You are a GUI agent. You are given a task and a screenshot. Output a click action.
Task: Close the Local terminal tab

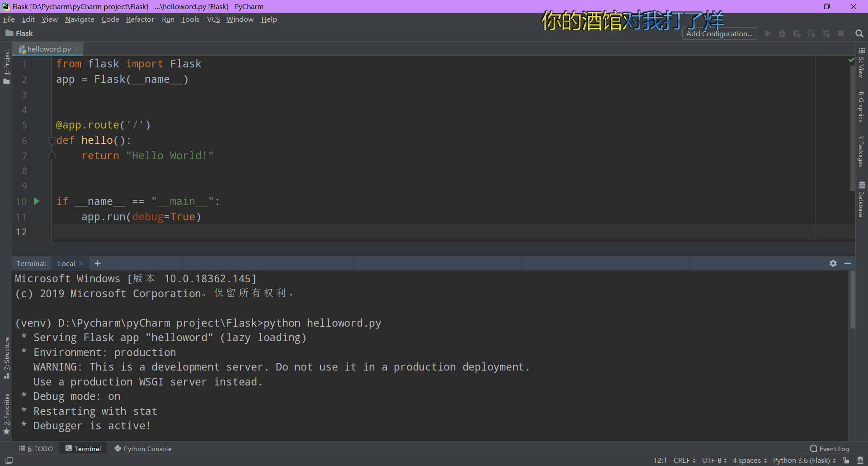(81, 264)
